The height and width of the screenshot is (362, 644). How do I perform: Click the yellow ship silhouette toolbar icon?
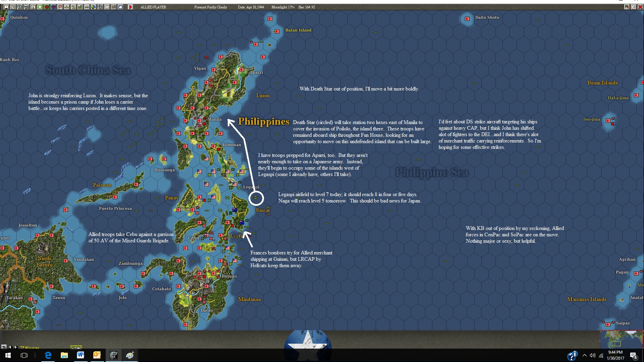[x=67, y=7]
